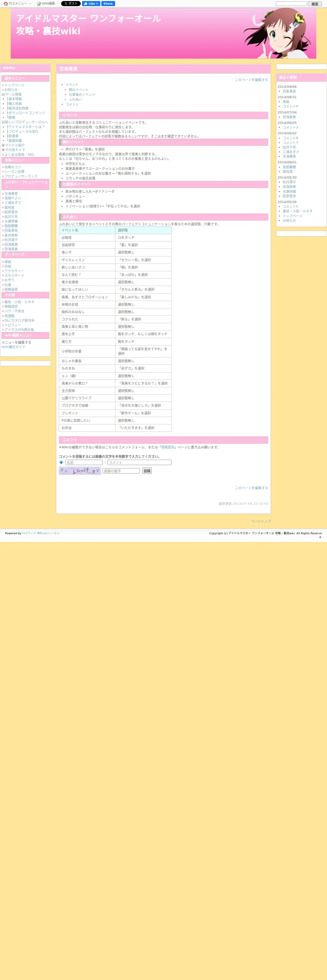
Task: Open 我那覇響 in recent updates
Action: pos(289,167)
